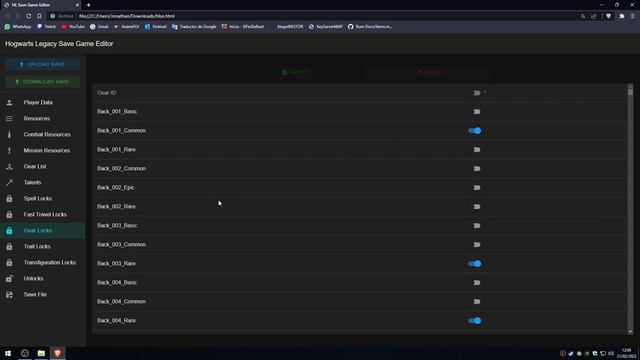The width and height of the screenshot is (640, 360).
Task: Click the Talents wand icon
Action: coord(9,182)
